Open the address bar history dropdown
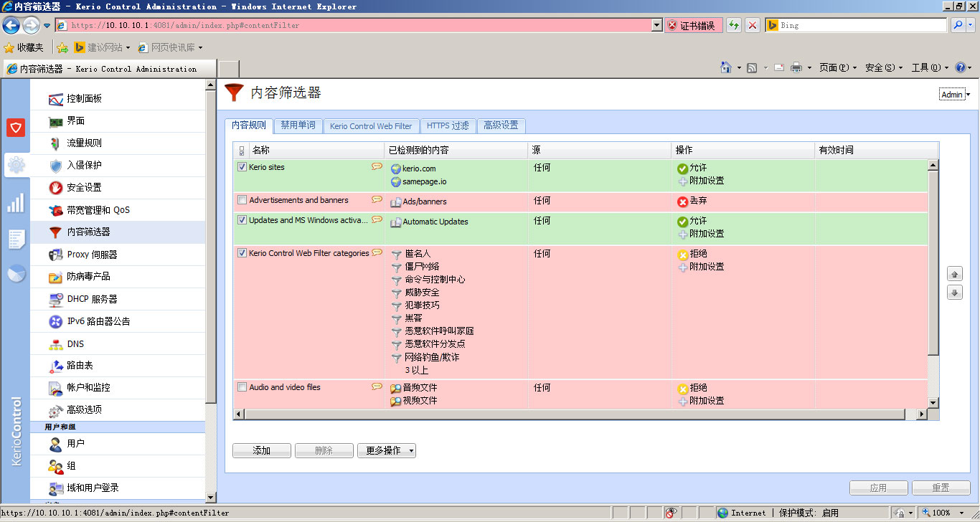 (656, 25)
